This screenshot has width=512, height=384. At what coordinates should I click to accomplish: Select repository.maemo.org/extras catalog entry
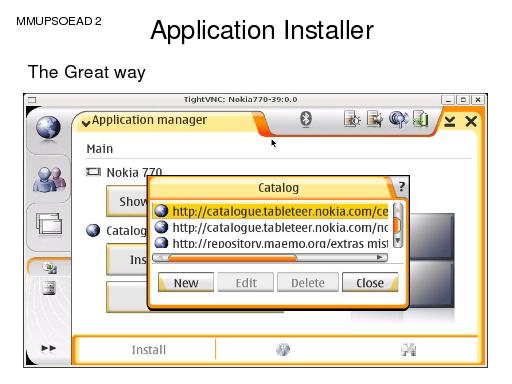coord(271,242)
